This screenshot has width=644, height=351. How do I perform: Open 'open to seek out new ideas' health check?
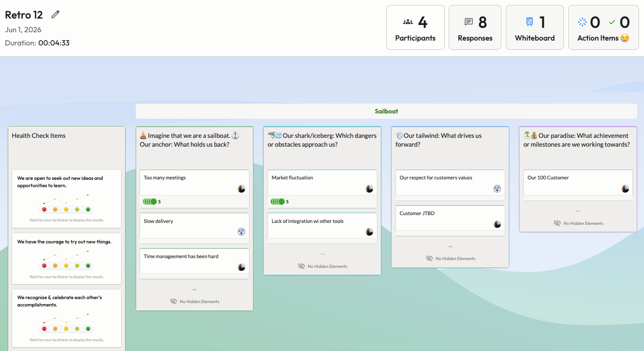tap(66, 198)
